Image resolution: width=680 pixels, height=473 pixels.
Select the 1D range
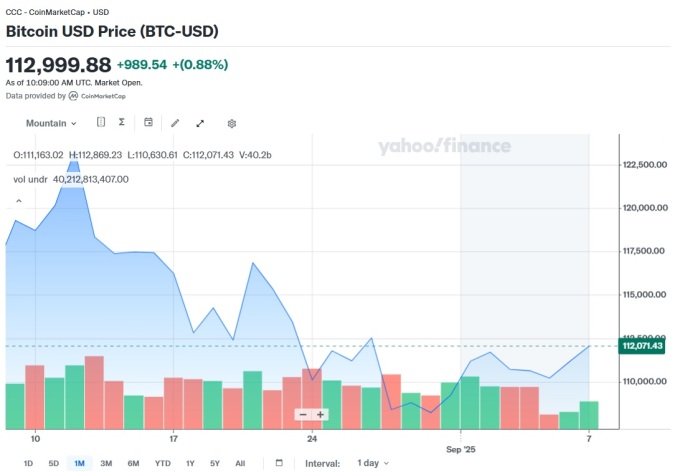point(28,463)
